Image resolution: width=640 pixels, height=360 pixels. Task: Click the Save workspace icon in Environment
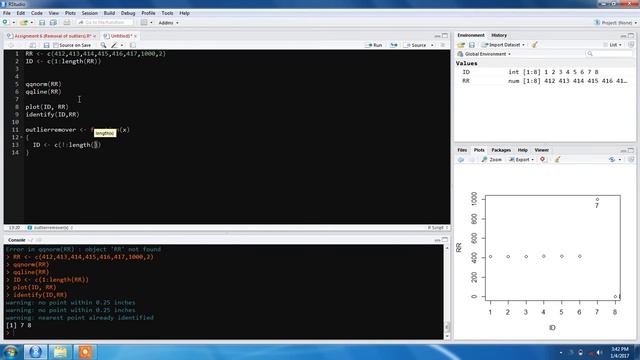pyautogui.click(x=472, y=45)
